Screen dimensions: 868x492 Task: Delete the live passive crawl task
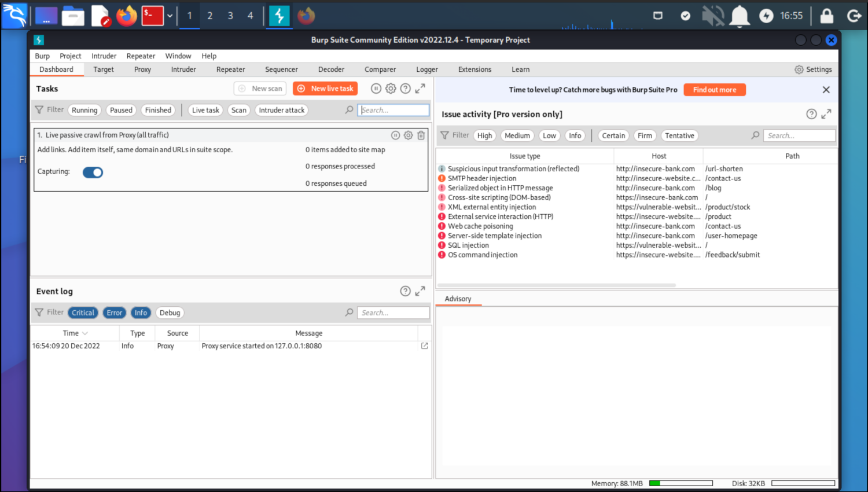(421, 135)
